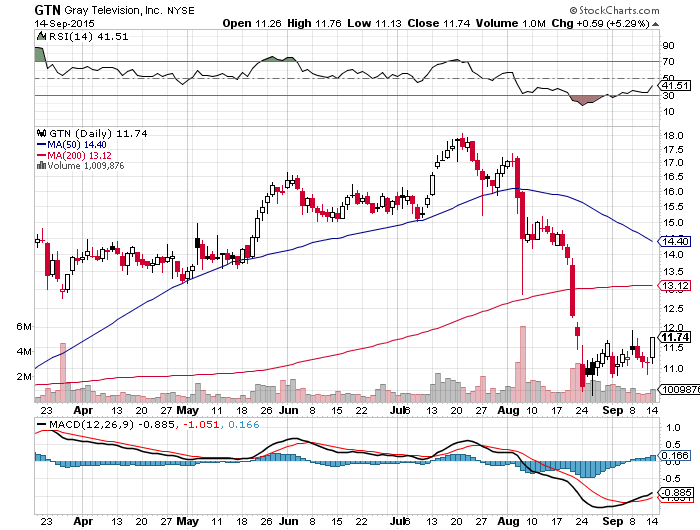
Task: Click the Volume 1.0M header value
Action: point(511,23)
